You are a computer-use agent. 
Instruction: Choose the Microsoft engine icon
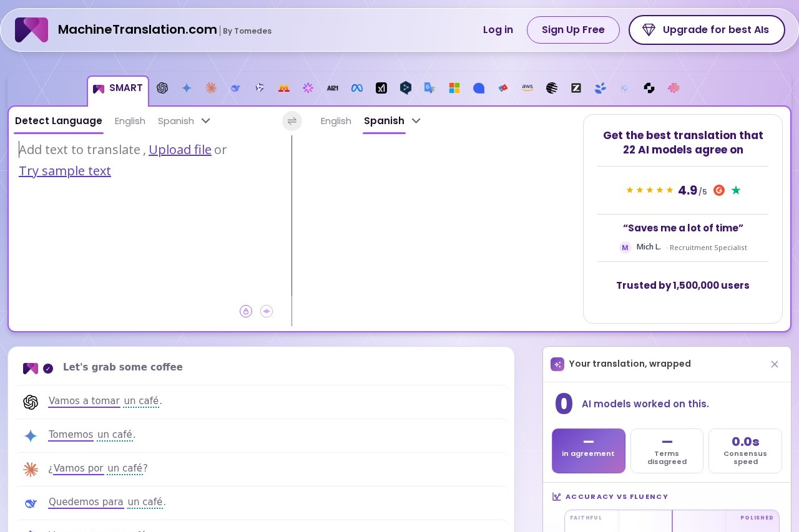point(454,88)
